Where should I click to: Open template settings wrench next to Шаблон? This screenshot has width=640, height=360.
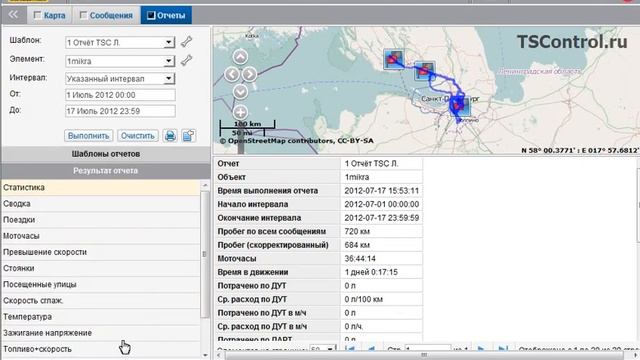coord(187,42)
